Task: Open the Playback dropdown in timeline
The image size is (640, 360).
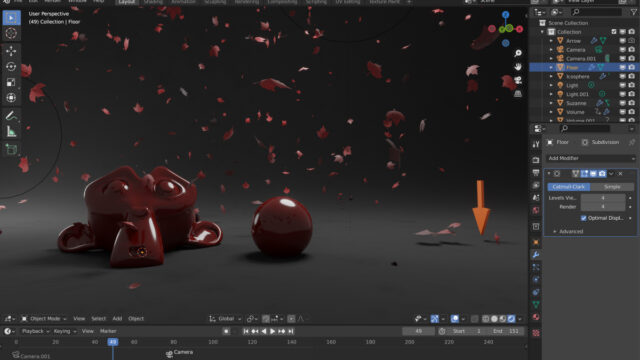Action: point(35,331)
